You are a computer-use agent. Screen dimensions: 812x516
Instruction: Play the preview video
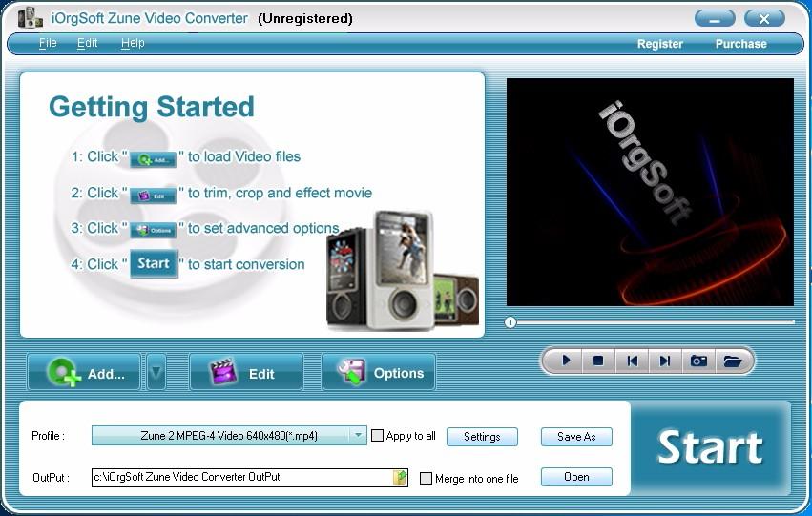[566, 361]
